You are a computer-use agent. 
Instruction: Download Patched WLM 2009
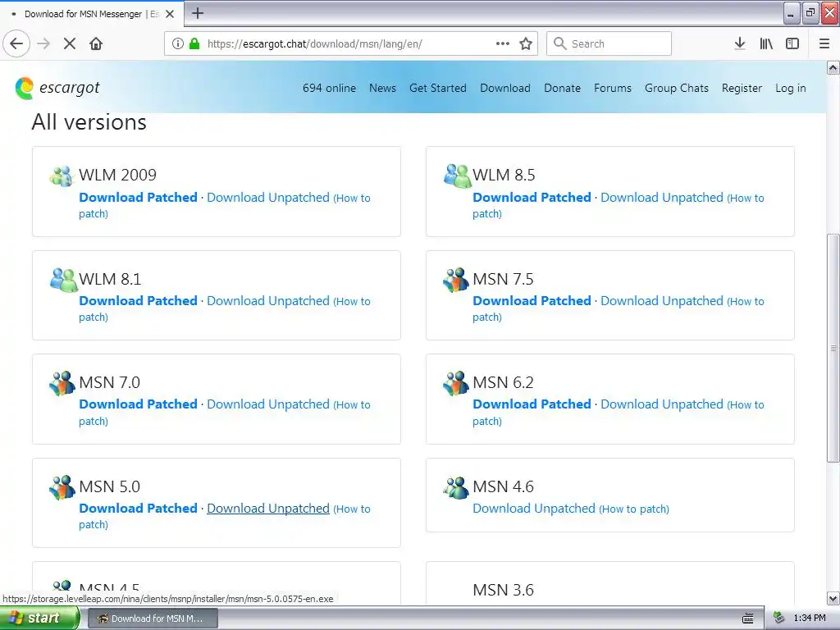pyautogui.click(x=138, y=197)
